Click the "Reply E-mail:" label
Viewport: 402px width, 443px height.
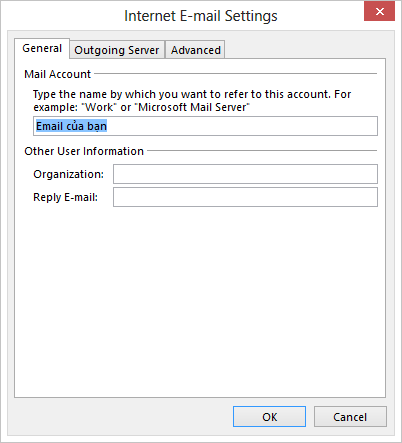pyautogui.click(x=65, y=197)
